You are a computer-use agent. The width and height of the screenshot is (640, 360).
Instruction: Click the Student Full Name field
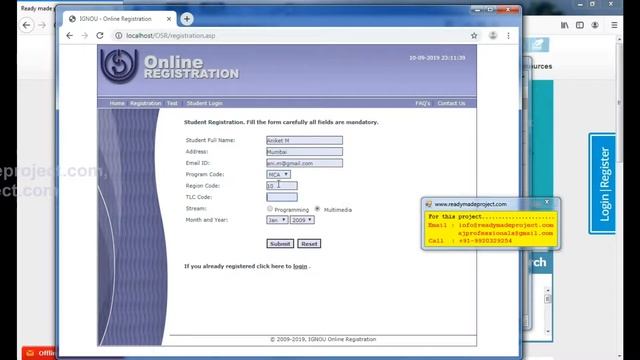tap(304, 140)
